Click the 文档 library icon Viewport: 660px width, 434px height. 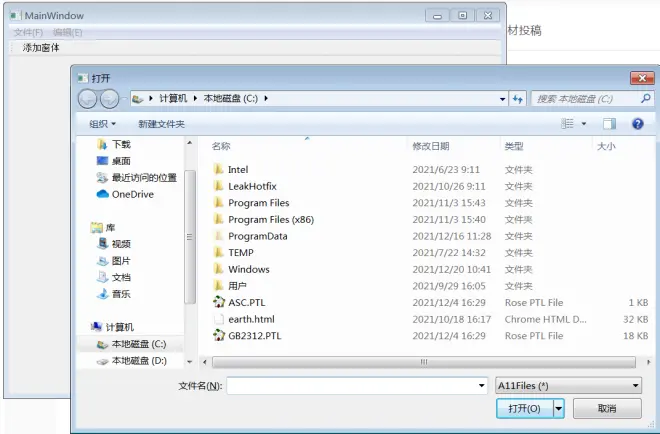tap(103, 277)
